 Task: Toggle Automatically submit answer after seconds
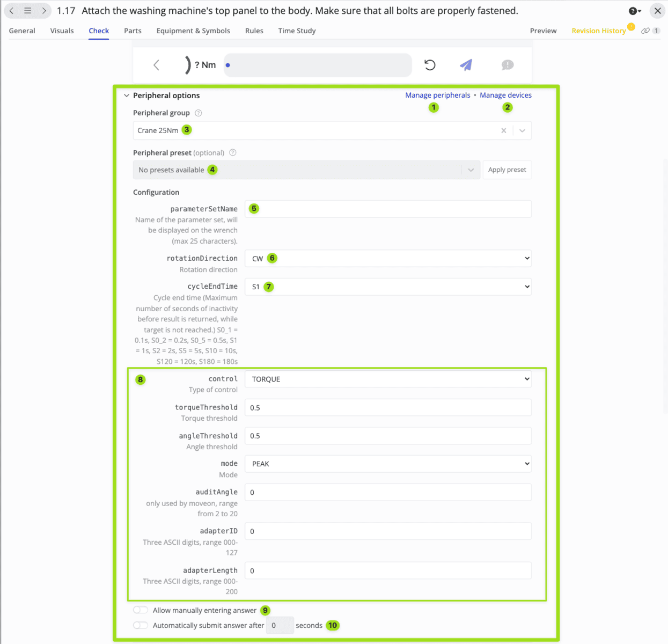point(141,625)
